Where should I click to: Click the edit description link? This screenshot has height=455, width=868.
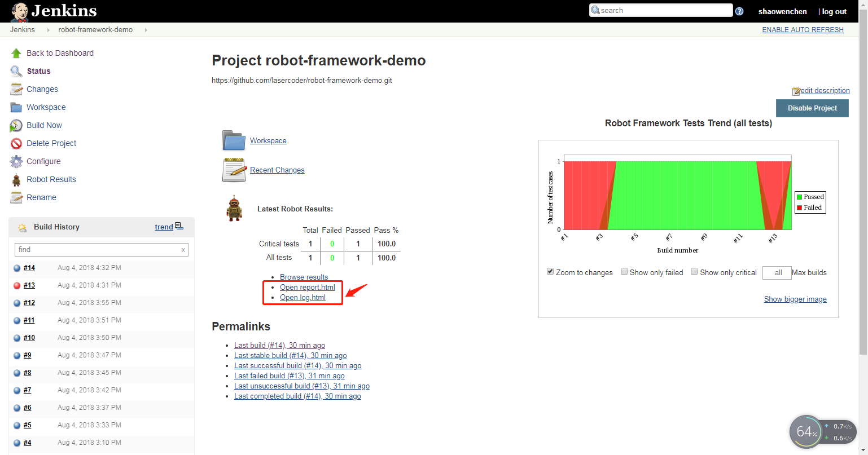825,90
